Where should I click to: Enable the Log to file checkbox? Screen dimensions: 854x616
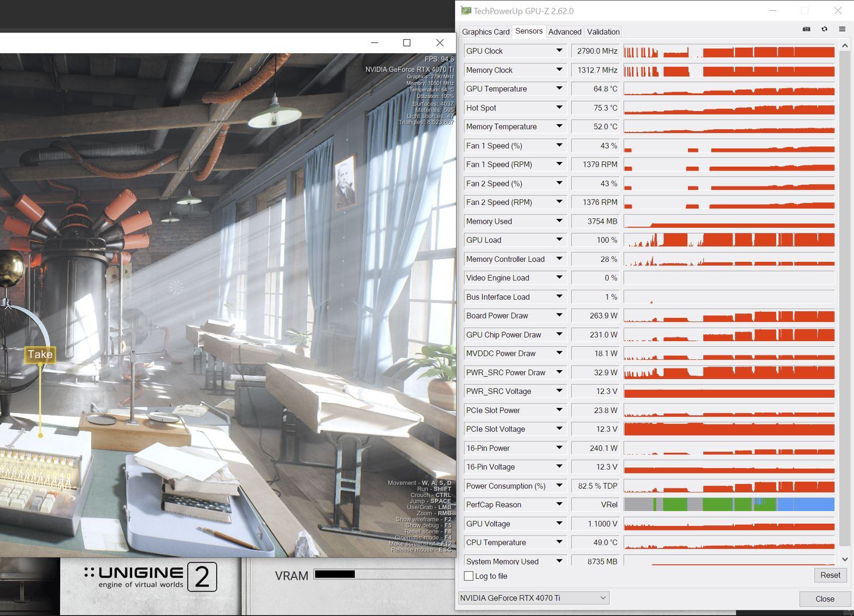pos(469,576)
